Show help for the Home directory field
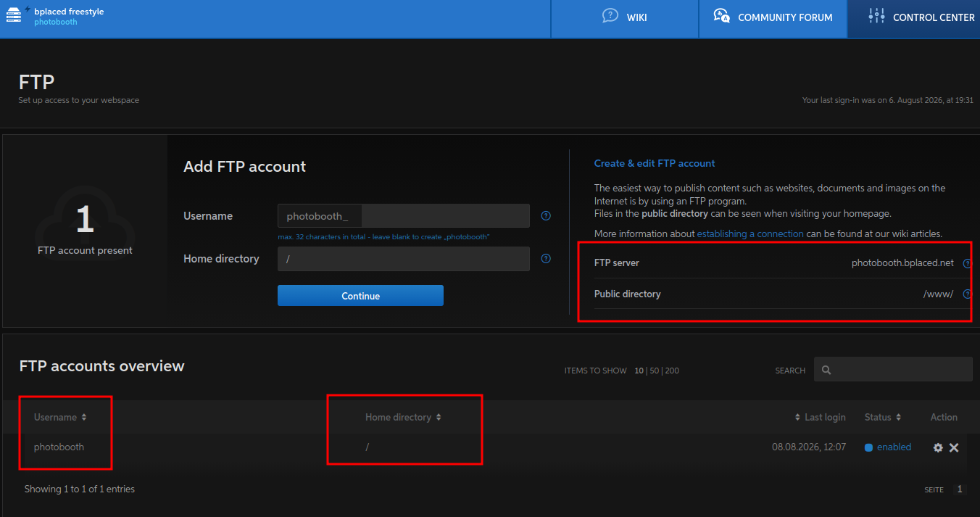Viewport: 980px width, 517px height. (546, 258)
